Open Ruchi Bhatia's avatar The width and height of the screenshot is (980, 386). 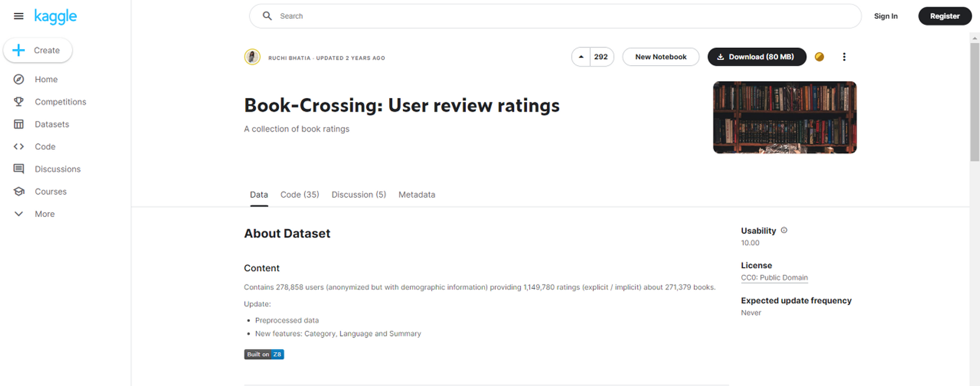coord(252,57)
